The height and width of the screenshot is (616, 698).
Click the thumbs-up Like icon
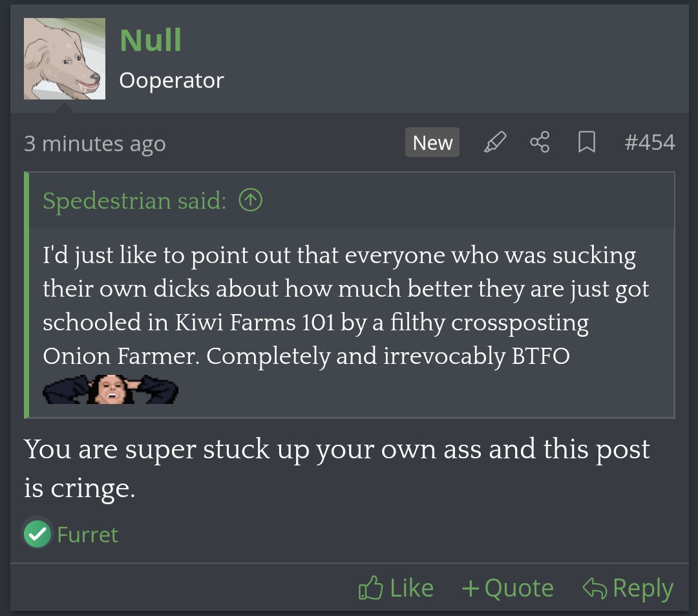(x=370, y=588)
